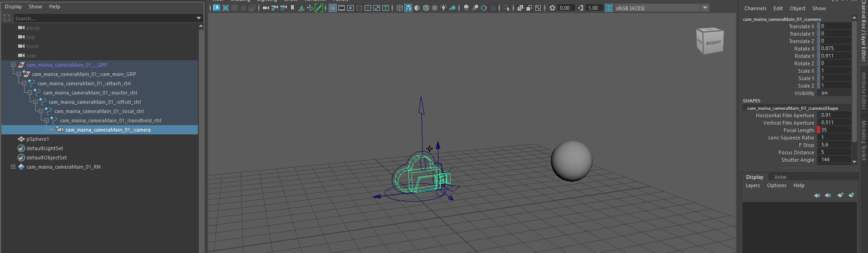Toggle the viewport Grid icon
Image resolution: width=868 pixels, height=253 pixels.
[333, 8]
